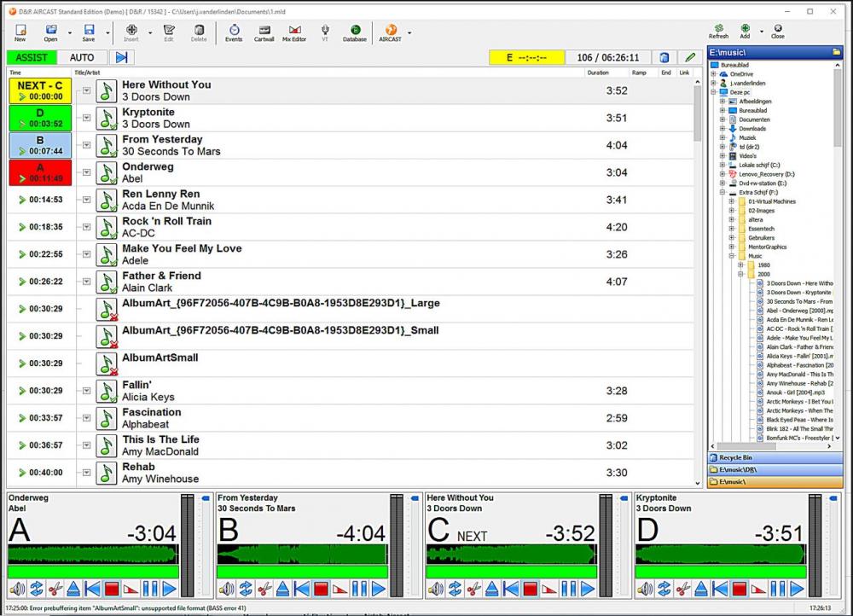The width and height of the screenshot is (853, 616).
Task: Select Downloads in the folder tree
Action: [751, 129]
